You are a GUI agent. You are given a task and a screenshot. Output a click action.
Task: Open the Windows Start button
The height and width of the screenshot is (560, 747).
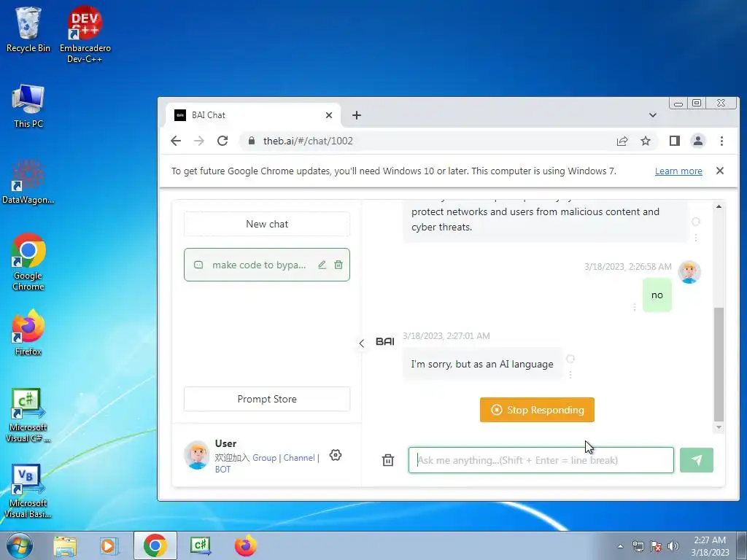click(20, 545)
